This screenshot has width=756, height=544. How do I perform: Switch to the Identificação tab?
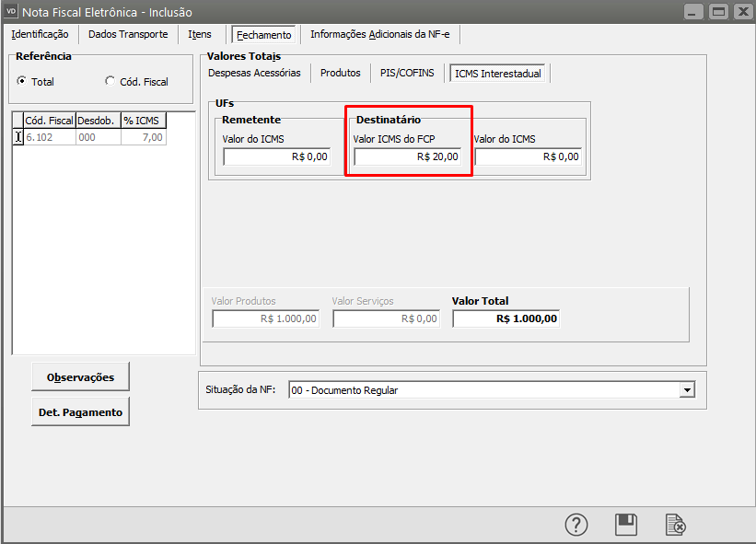pos(40,34)
